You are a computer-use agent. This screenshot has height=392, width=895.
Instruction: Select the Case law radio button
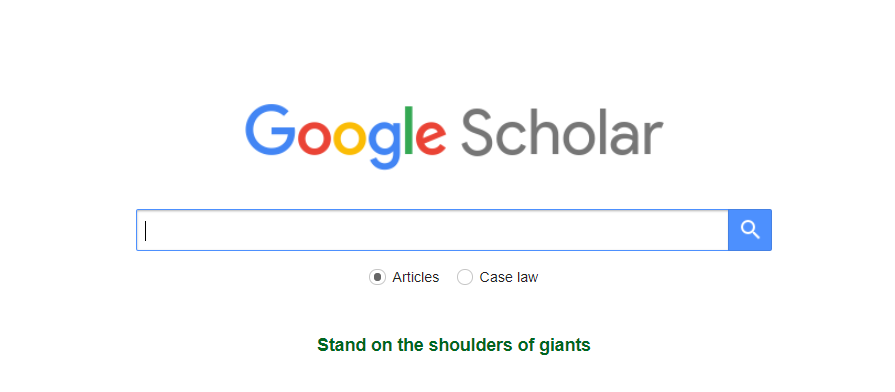(465, 277)
